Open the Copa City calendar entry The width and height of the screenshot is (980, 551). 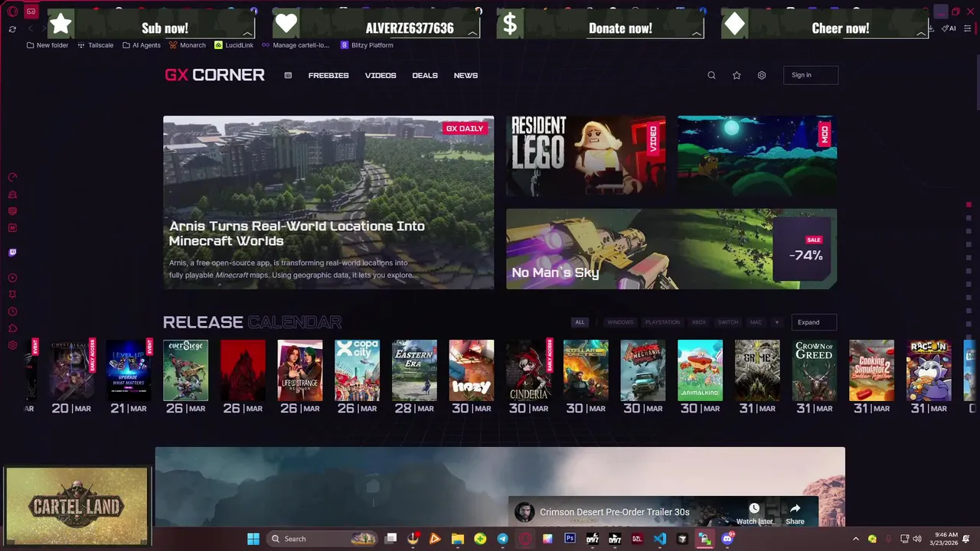[357, 370]
